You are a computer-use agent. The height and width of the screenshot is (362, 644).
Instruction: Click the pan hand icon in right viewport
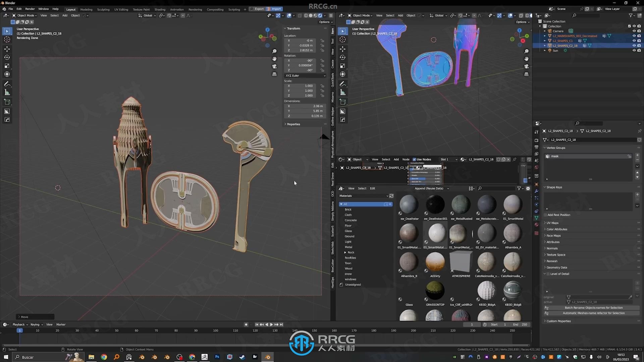pos(526,59)
